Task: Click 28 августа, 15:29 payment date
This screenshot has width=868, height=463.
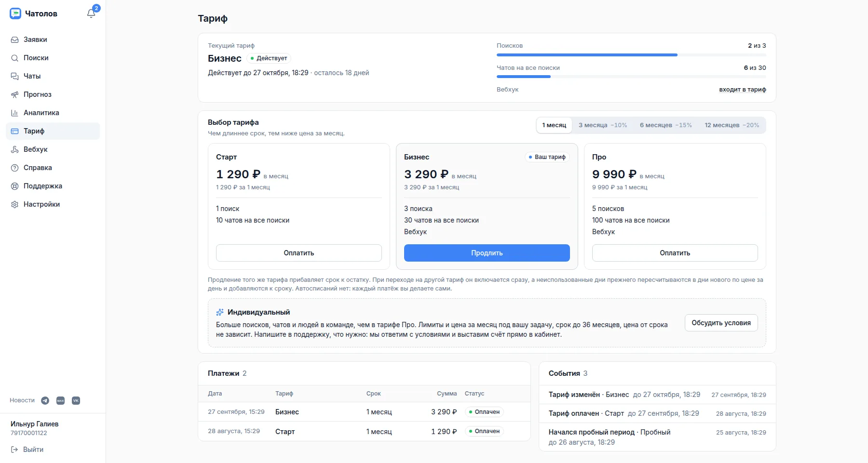Action: tap(234, 431)
